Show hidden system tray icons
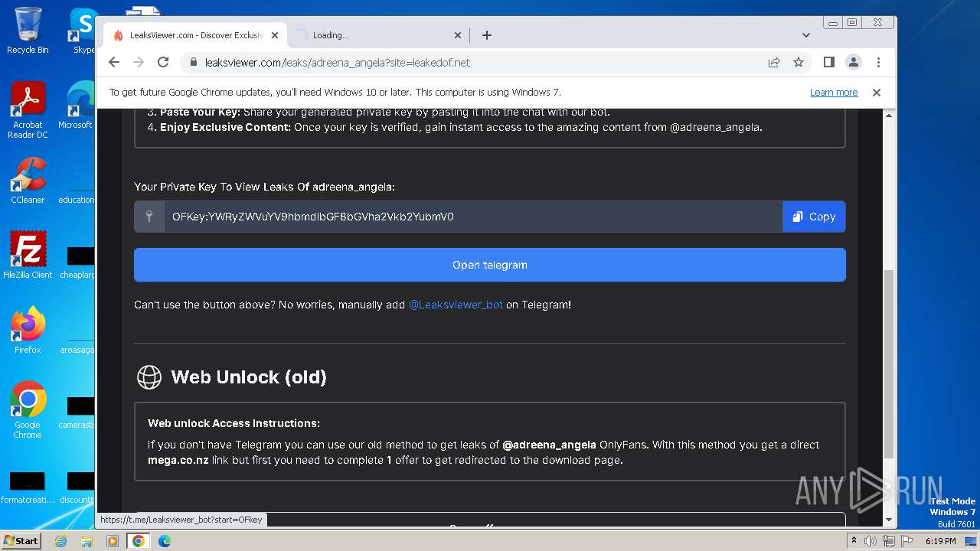The height and width of the screenshot is (551, 980). 854,541
